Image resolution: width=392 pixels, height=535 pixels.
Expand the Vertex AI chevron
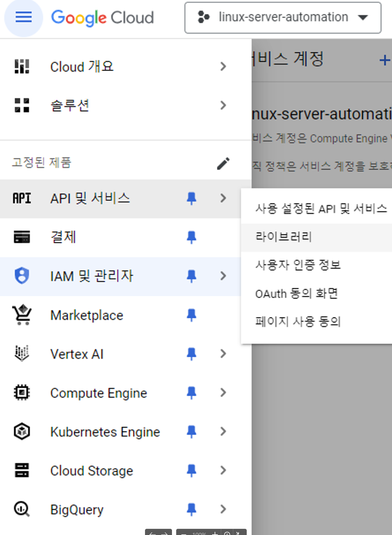click(223, 354)
